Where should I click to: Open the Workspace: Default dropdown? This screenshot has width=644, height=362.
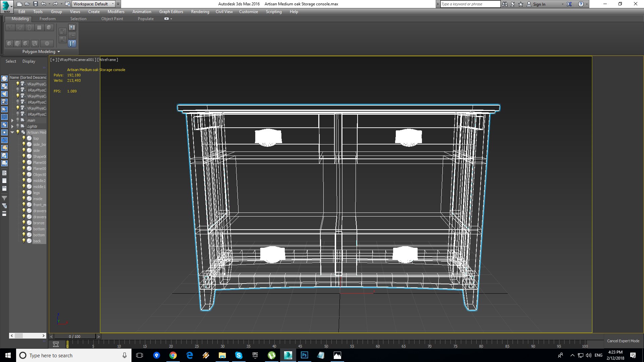click(94, 4)
